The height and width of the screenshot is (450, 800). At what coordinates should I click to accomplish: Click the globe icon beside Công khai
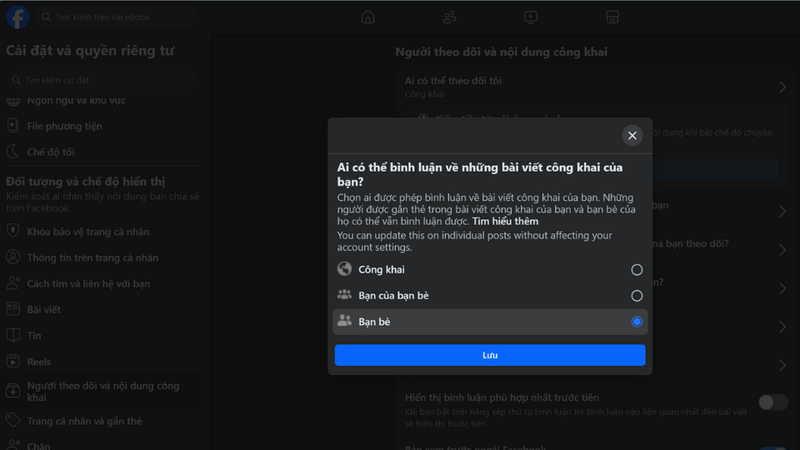pos(344,269)
